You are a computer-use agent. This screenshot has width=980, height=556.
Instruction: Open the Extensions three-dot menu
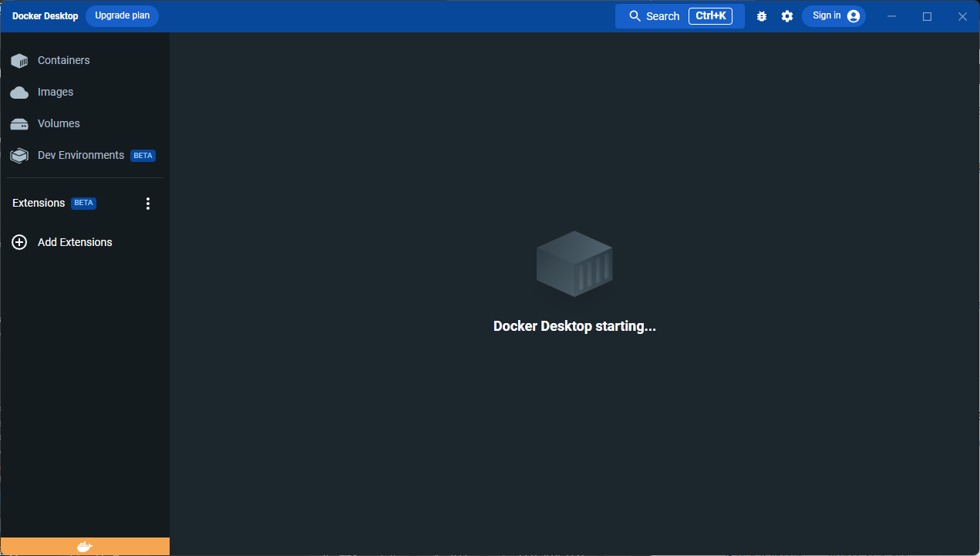coord(148,204)
